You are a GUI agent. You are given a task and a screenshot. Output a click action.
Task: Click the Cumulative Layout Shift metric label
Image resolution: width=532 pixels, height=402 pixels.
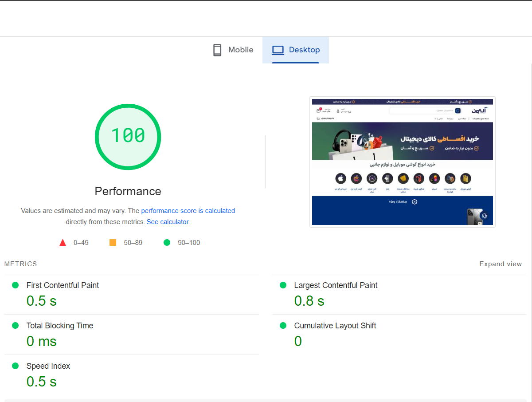pyautogui.click(x=335, y=326)
